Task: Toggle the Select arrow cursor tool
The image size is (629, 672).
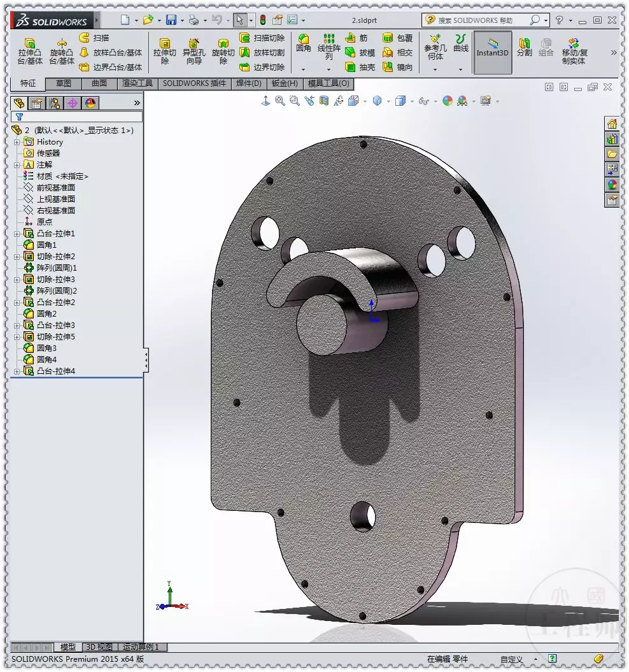Action: pyautogui.click(x=239, y=20)
